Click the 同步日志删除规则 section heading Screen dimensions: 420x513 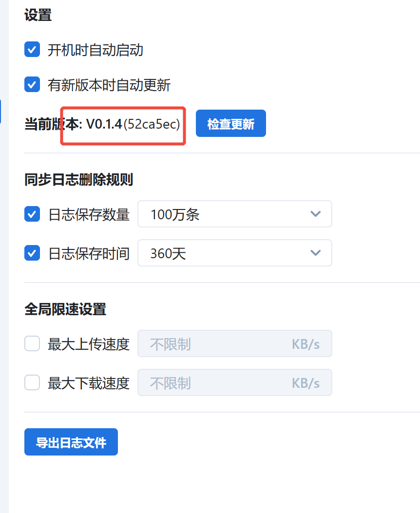tap(78, 180)
